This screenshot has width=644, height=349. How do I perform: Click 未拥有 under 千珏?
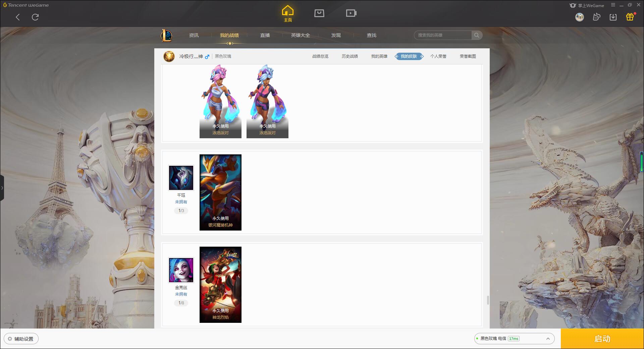coord(181,202)
